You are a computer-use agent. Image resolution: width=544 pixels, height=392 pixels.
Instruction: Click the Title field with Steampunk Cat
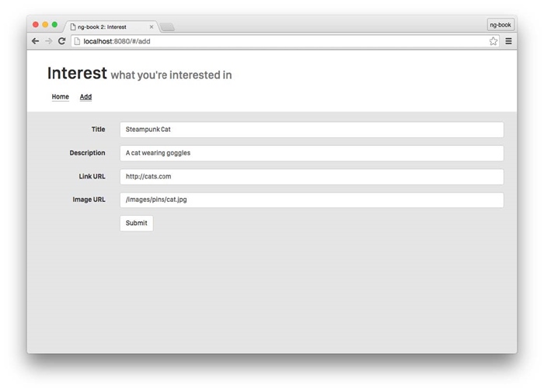point(311,130)
